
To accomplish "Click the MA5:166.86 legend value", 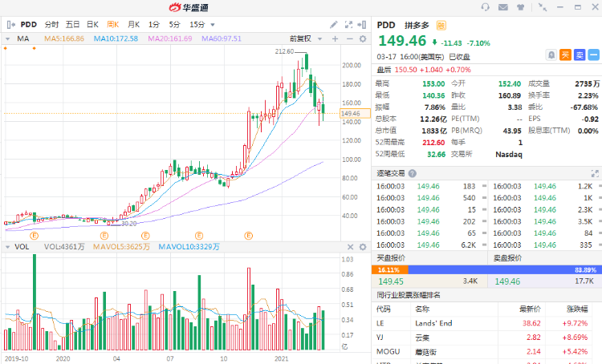I will click(x=64, y=38).
